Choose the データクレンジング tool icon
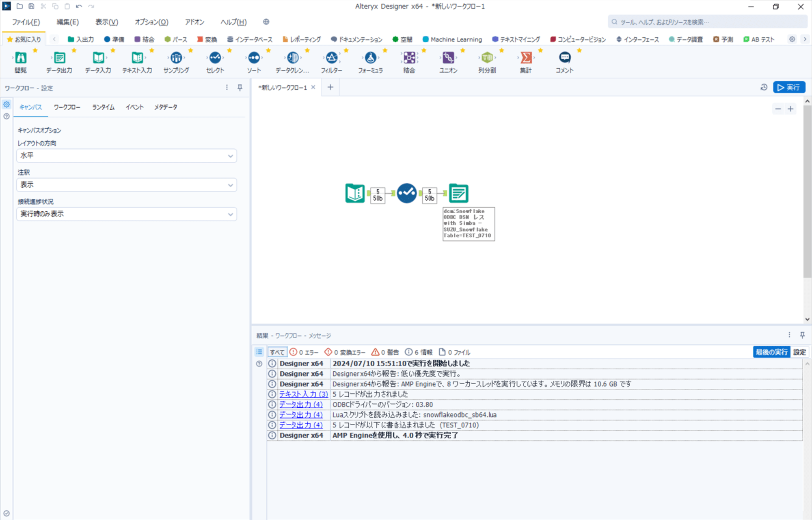This screenshot has height=520, width=812. (x=293, y=58)
